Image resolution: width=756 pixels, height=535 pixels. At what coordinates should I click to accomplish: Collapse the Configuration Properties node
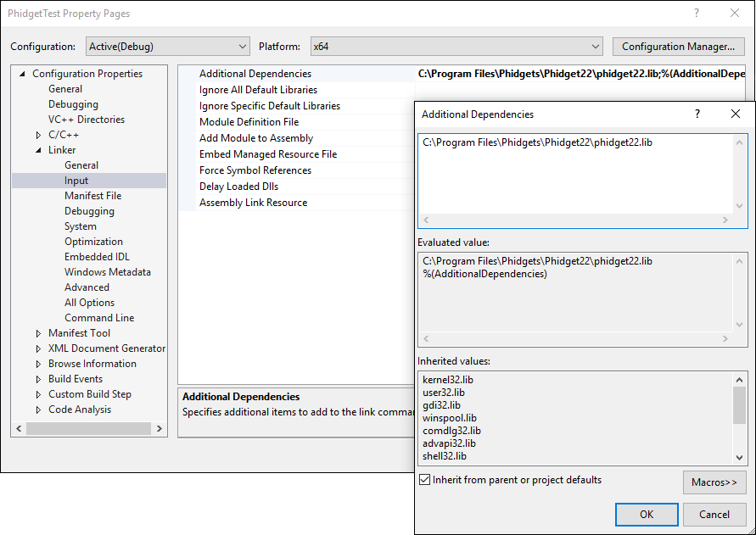pyautogui.click(x=22, y=74)
